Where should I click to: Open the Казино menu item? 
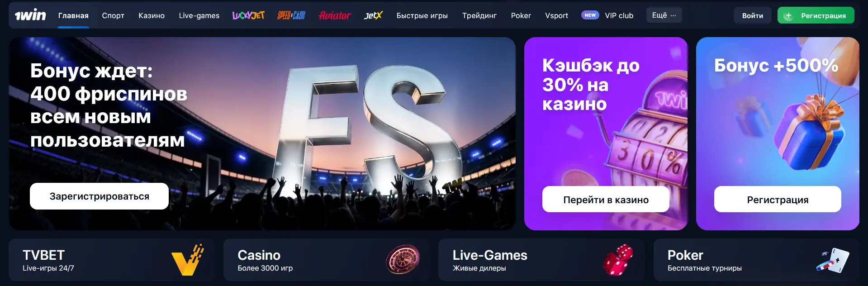152,15
